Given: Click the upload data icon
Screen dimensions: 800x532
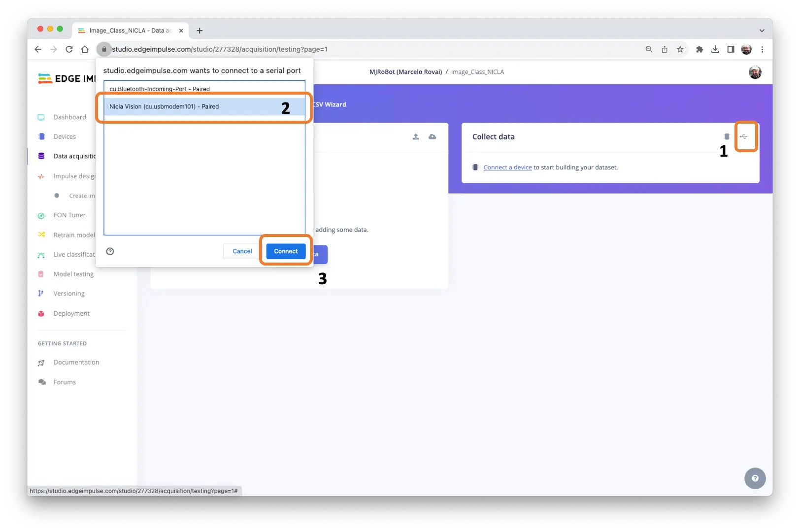Looking at the screenshot, I should click(416, 137).
